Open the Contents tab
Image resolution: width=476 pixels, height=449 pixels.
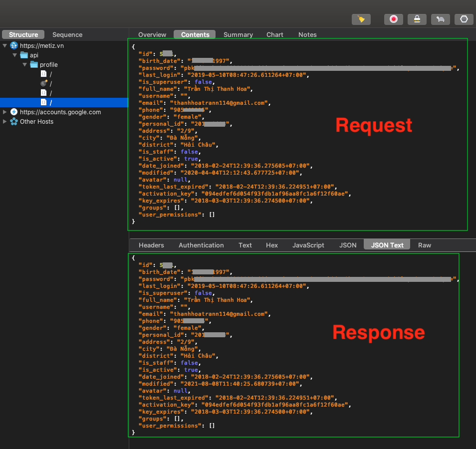pos(195,34)
